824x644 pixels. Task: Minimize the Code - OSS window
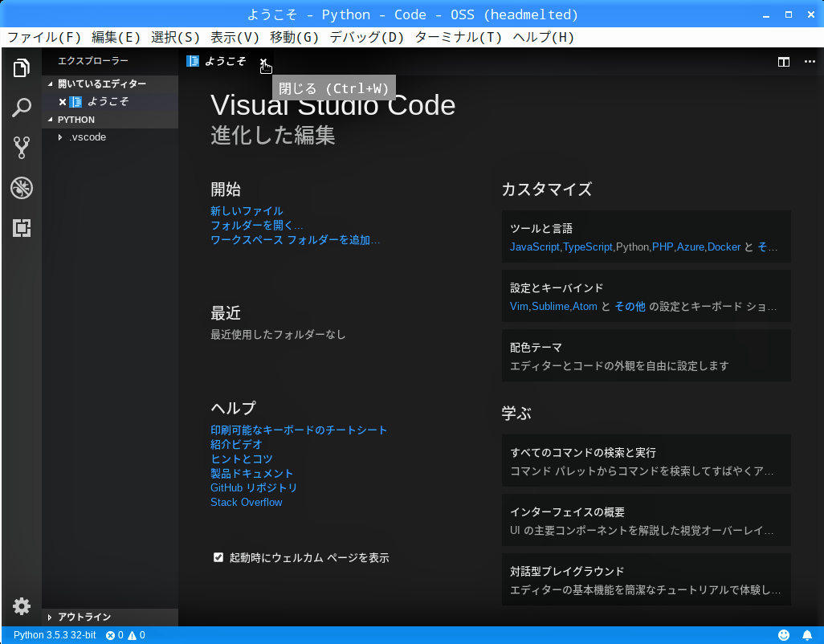pyautogui.click(x=766, y=15)
